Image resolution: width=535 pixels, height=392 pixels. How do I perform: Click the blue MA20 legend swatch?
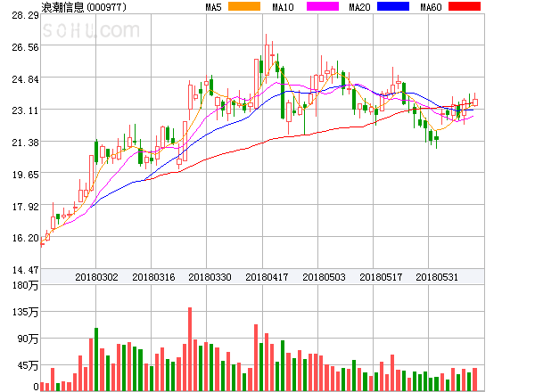[x=393, y=6]
